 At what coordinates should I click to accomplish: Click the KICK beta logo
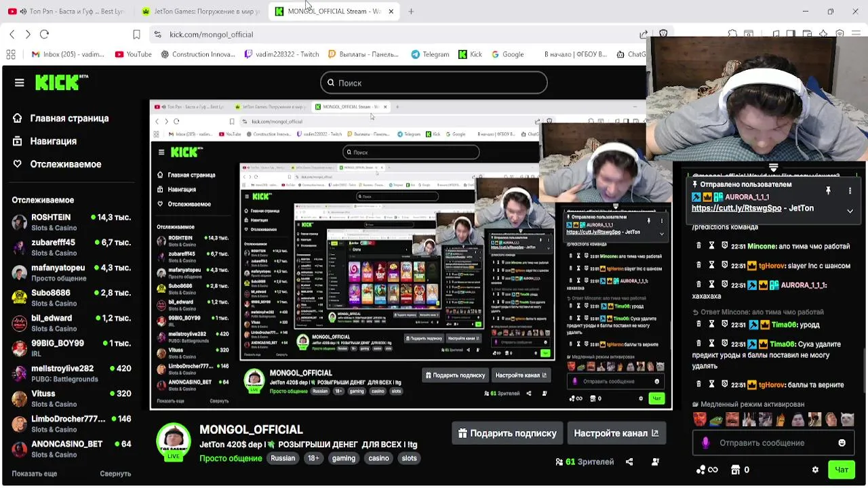(62, 83)
